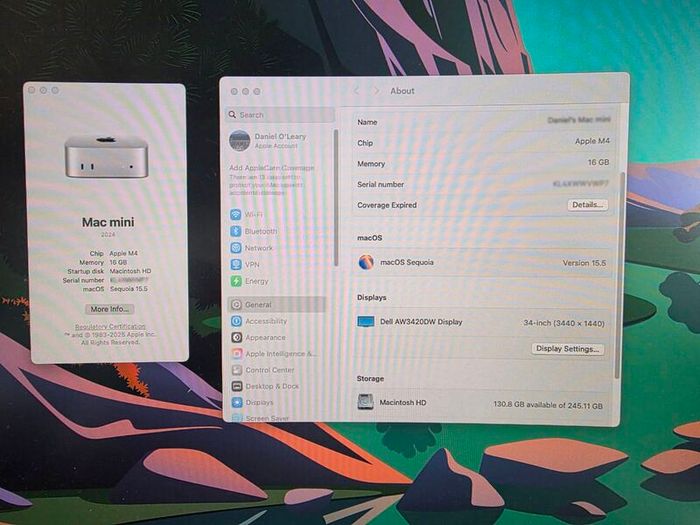This screenshot has width=700, height=525.
Task: Click the search magnifier icon
Action: pos(232,115)
